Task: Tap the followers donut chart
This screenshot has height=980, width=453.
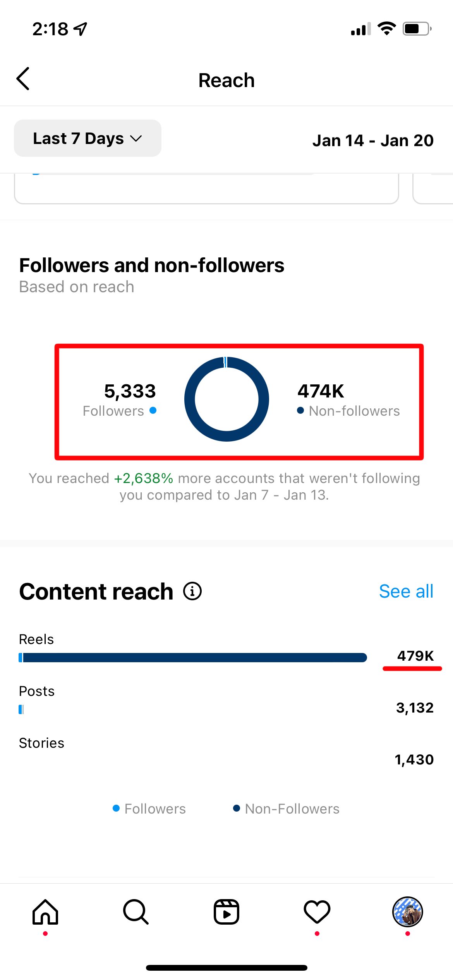Action: pos(226,399)
